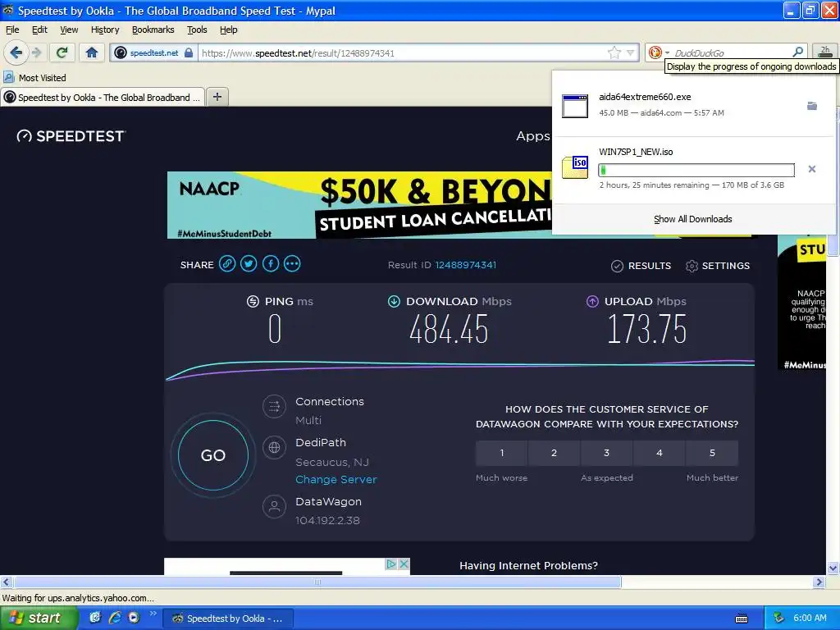The width and height of the screenshot is (840, 630).
Task: Open speedtest SETTINGS
Action: 717,266
